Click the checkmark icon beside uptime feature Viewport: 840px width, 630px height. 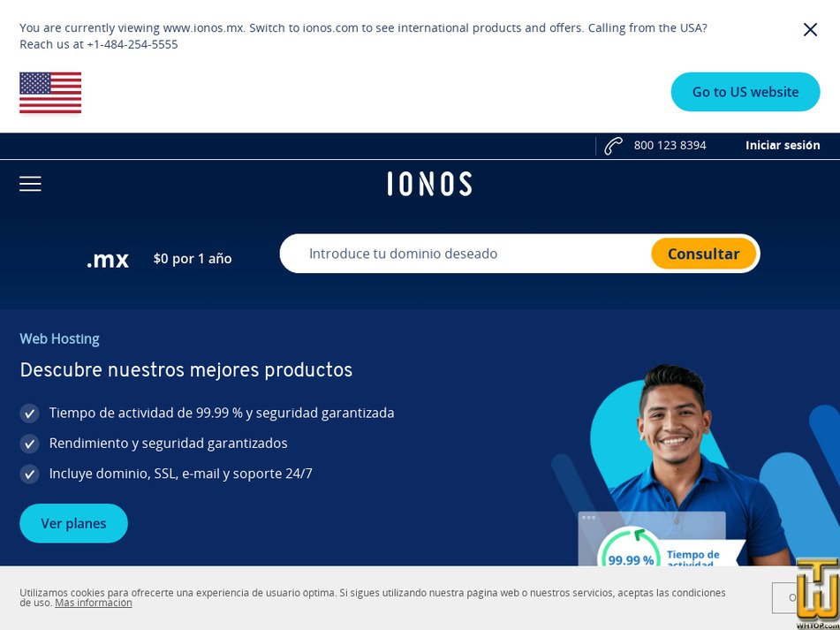(x=29, y=414)
